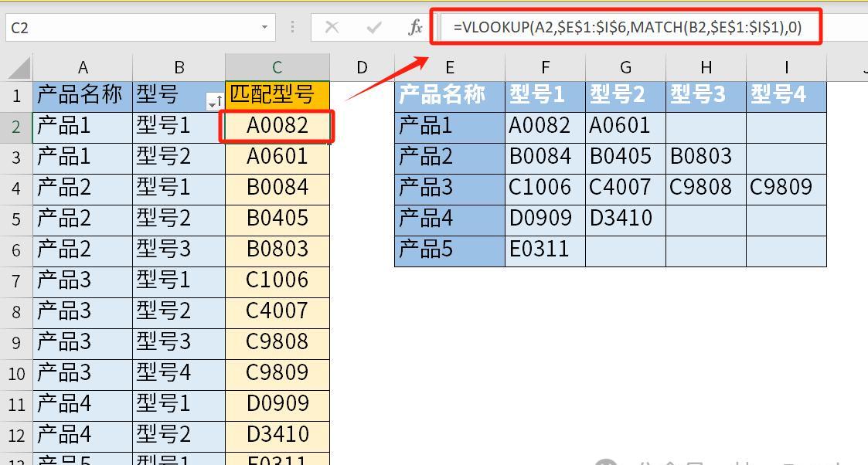Click the formula bar resize dots handle
This screenshot has height=465, width=868.
pos(292,27)
